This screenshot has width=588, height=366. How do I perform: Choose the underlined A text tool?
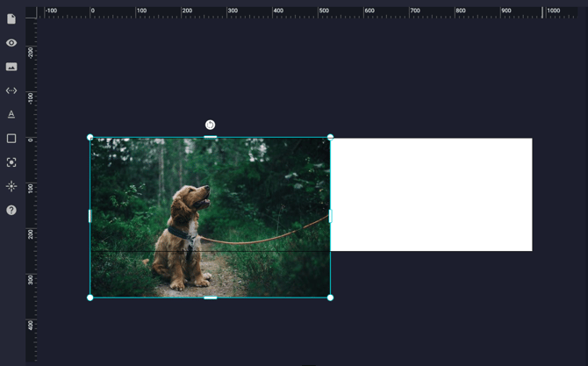11,114
